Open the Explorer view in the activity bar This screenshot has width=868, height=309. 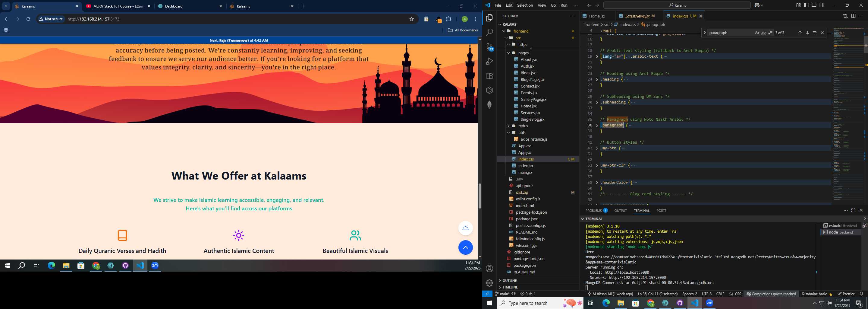click(489, 18)
